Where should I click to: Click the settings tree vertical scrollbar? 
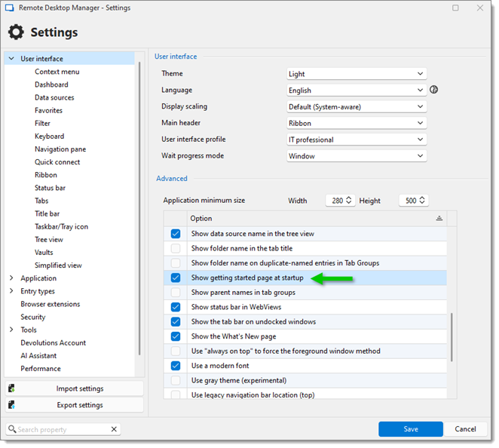[139, 209]
